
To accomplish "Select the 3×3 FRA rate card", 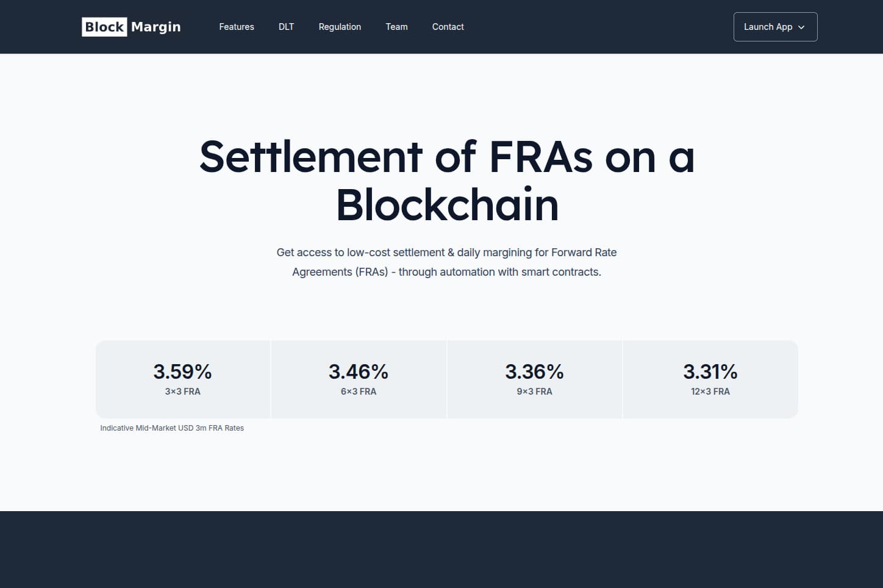I will click(x=182, y=379).
